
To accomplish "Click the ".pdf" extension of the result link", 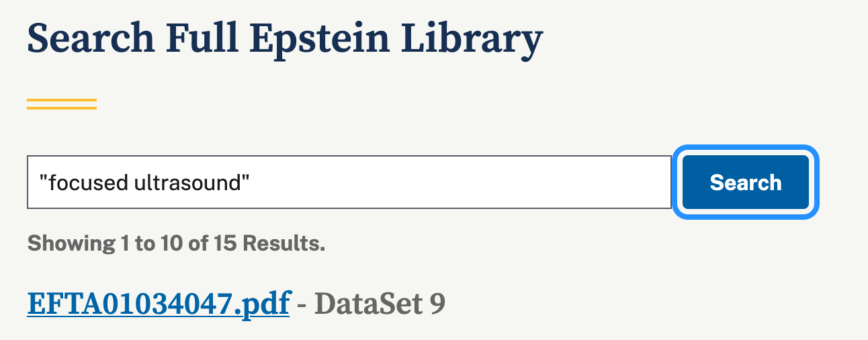I will click(x=264, y=304).
